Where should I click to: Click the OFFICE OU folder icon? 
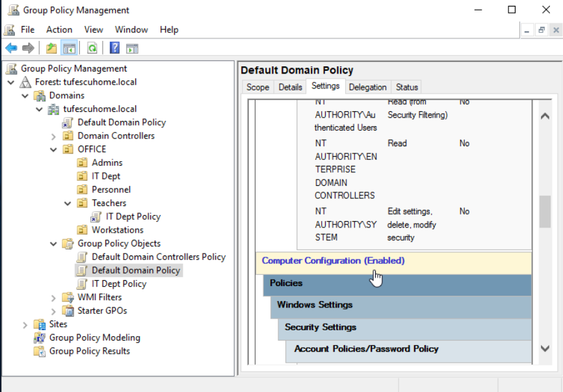[68, 150]
